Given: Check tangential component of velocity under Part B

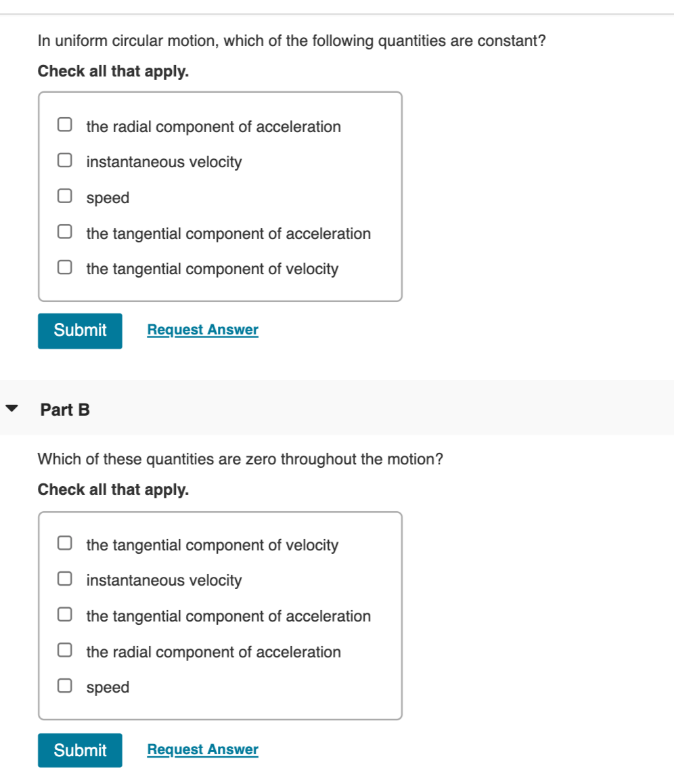Looking at the screenshot, I should point(64,544).
